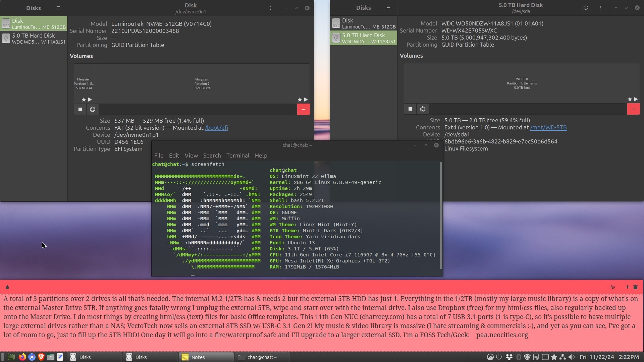The image size is (644, 362).
Task: Unmount partition using stop button in left Disks
Action: [x=80, y=109]
